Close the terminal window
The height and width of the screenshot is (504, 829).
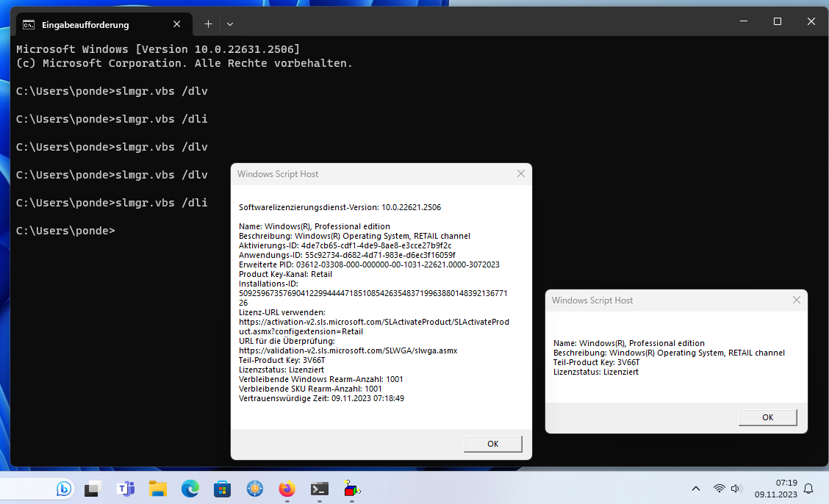click(x=811, y=21)
